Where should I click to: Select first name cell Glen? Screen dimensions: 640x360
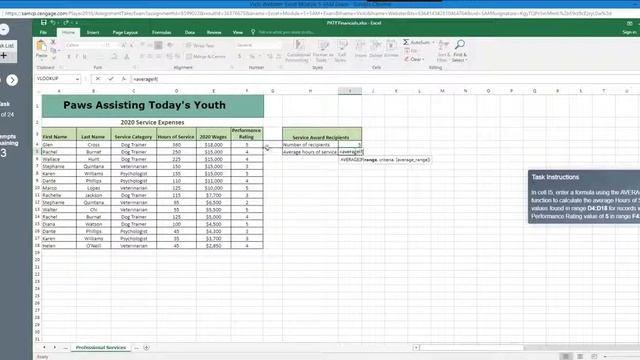pyautogui.click(x=59, y=144)
